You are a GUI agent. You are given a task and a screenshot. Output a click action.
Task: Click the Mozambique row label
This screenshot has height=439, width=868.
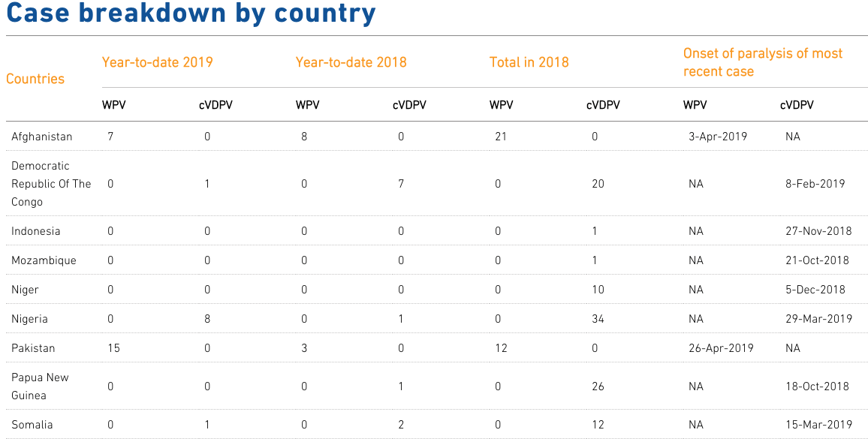(x=44, y=260)
